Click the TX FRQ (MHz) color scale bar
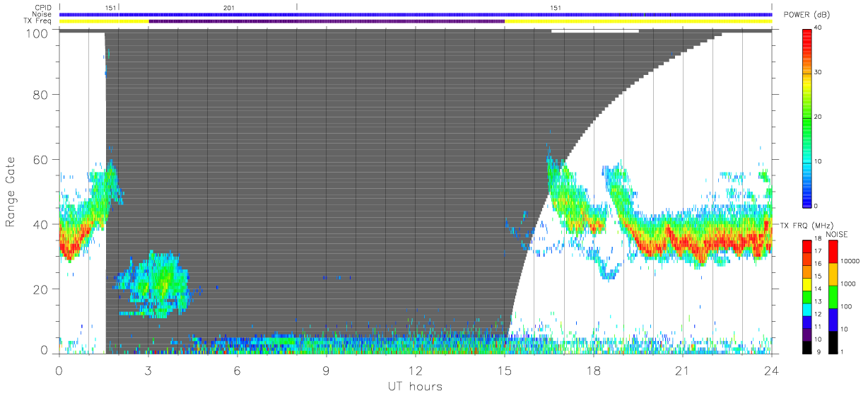 pos(807,296)
